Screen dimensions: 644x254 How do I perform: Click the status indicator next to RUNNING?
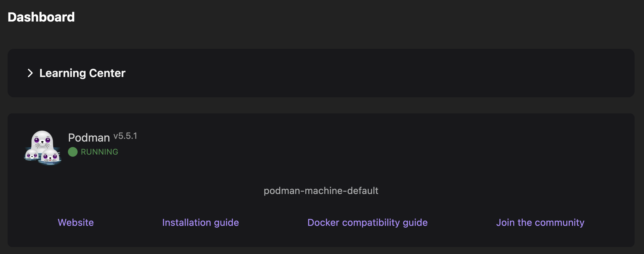[73, 152]
